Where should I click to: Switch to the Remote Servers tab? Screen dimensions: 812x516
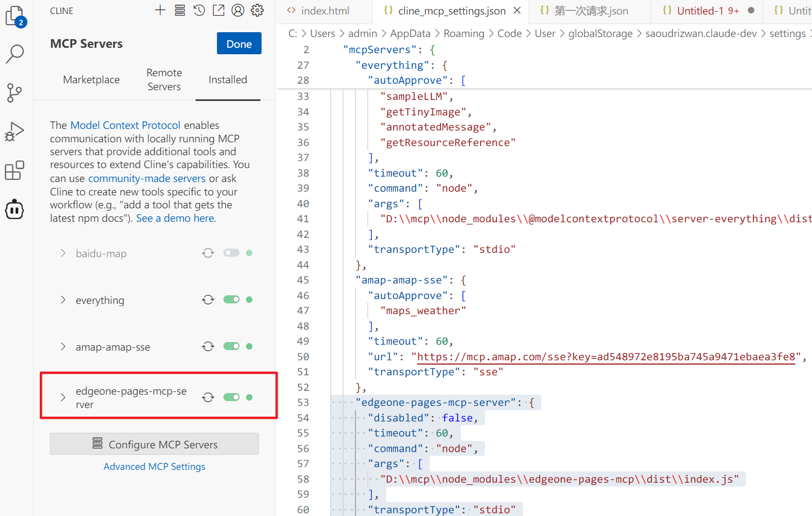(x=164, y=79)
